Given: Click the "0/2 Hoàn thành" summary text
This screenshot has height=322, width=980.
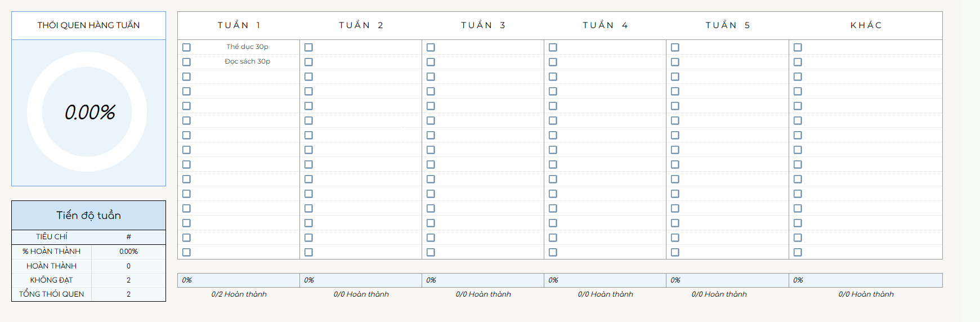Looking at the screenshot, I should [239, 294].
